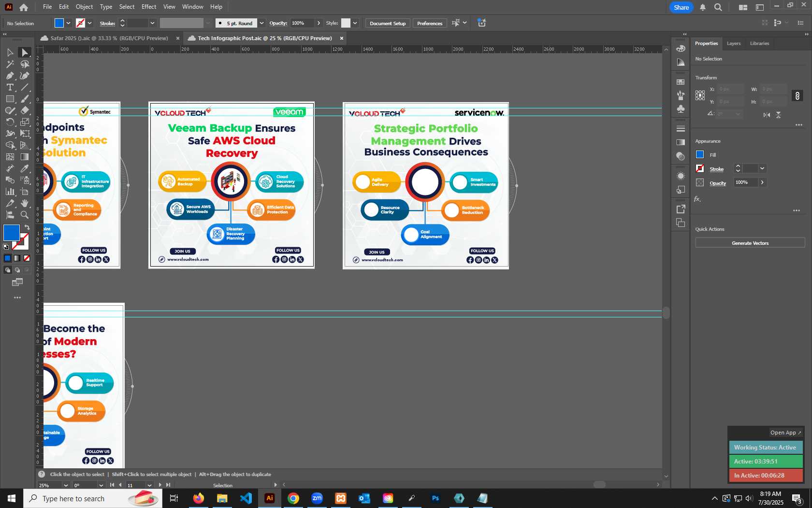This screenshot has height=508, width=812.
Task: Click the Preferences button
Action: (x=430, y=23)
